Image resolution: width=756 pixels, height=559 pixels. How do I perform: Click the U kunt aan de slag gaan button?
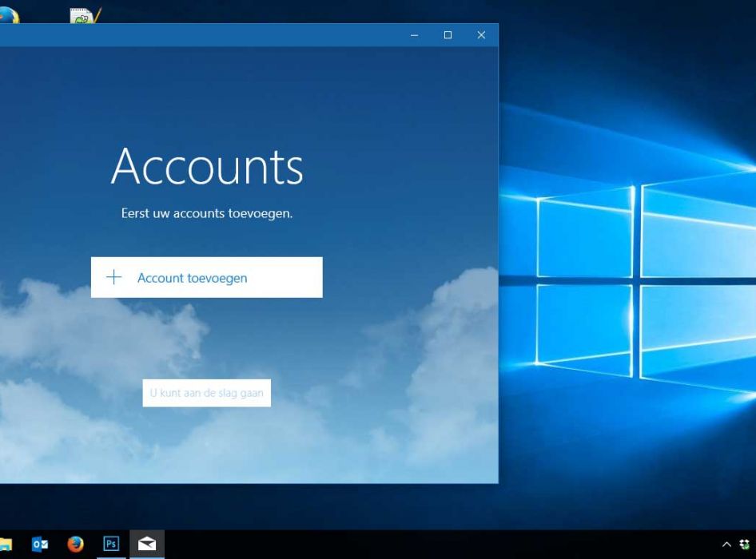pos(206,393)
